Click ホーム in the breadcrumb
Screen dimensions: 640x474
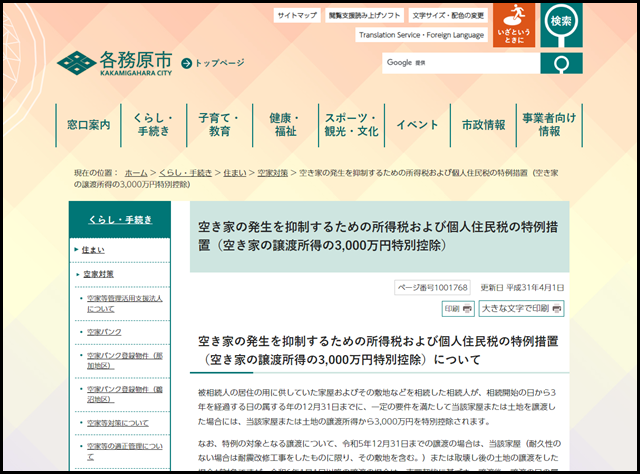point(136,173)
